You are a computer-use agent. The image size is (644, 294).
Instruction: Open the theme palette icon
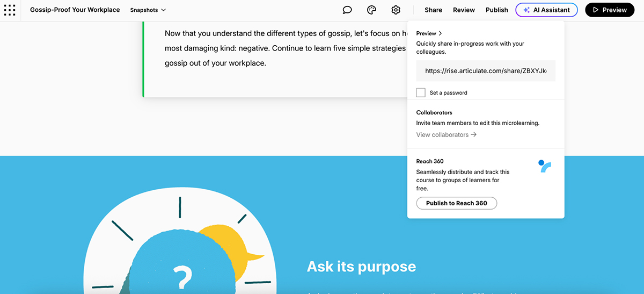371,10
